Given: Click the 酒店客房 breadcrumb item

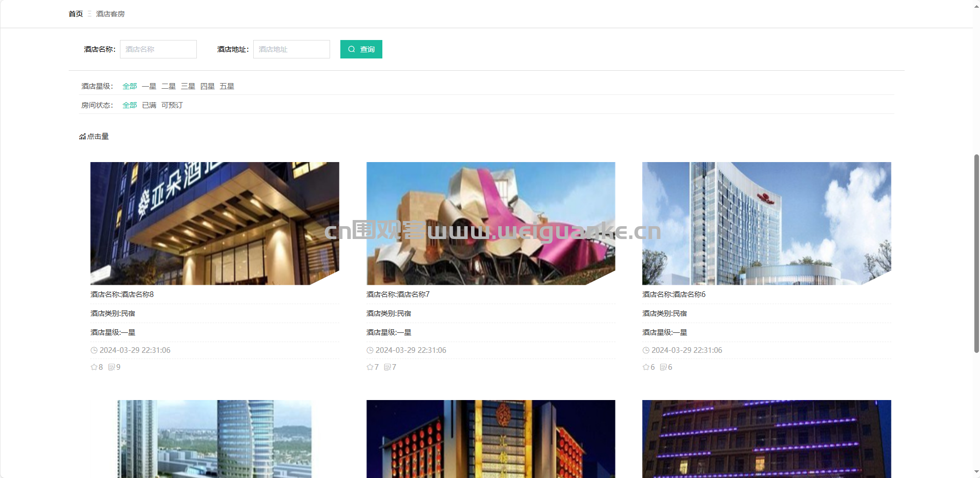Looking at the screenshot, I should tap(109, 13).
